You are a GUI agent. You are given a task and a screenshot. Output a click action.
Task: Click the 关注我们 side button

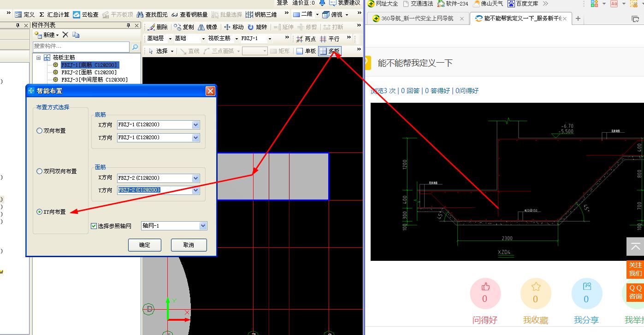635,270
